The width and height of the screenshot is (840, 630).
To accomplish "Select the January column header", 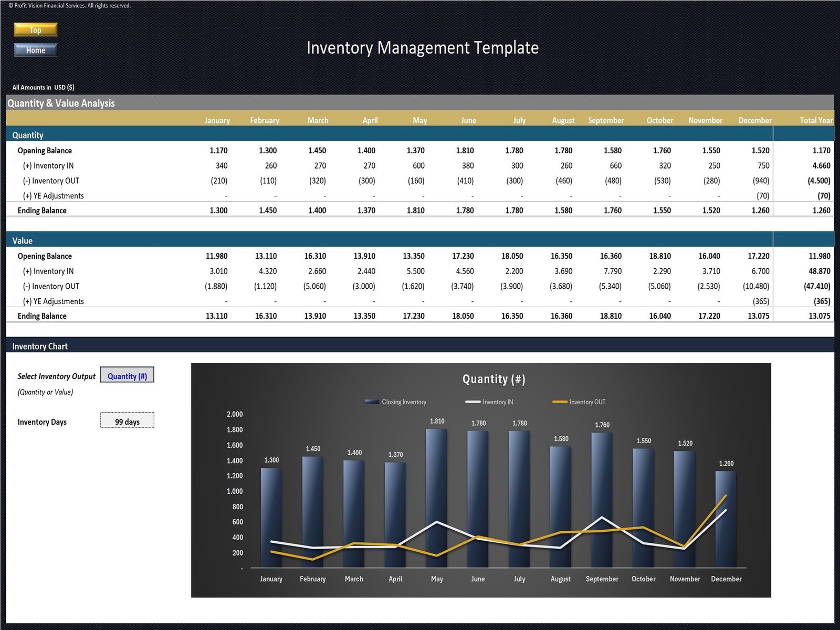I will point(217,120).
